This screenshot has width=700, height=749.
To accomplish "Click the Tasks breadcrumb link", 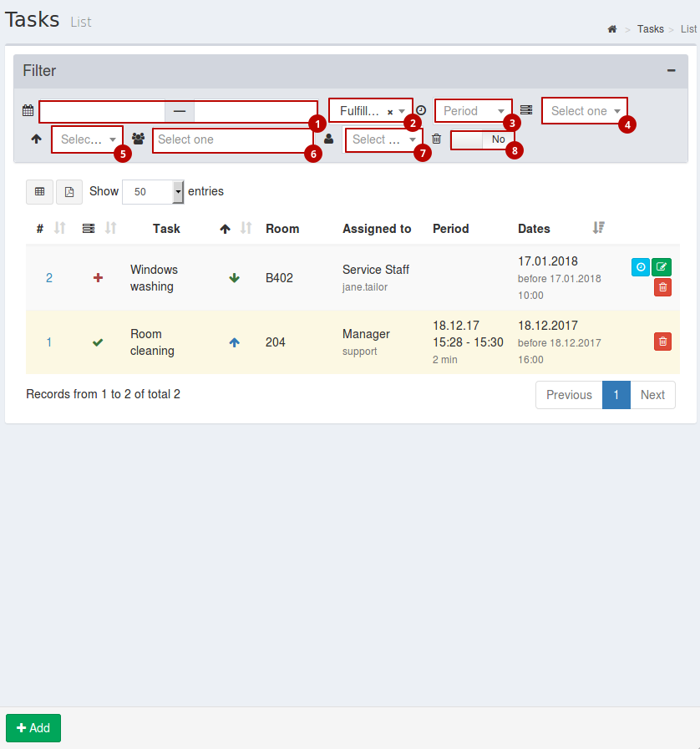I will point(651,29).
